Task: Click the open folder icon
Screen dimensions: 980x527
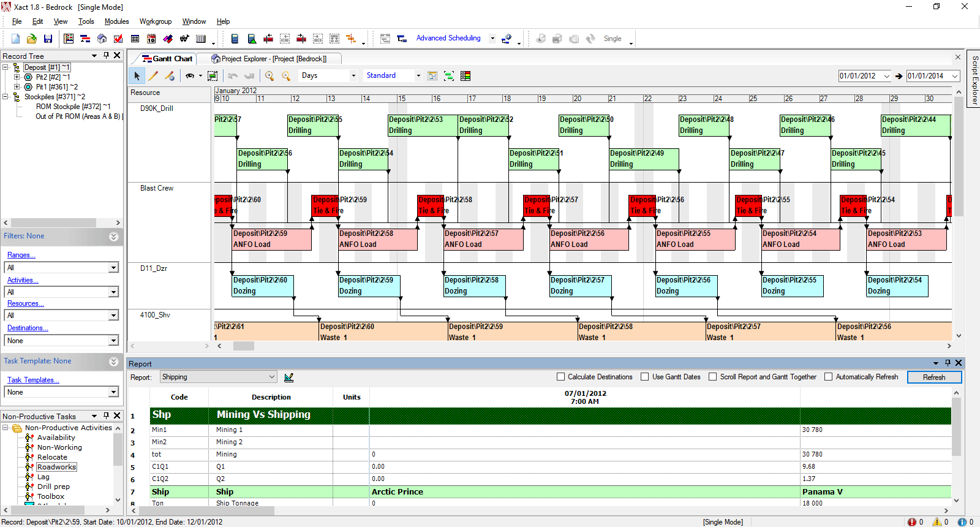Action: click(x=31, y=39)
